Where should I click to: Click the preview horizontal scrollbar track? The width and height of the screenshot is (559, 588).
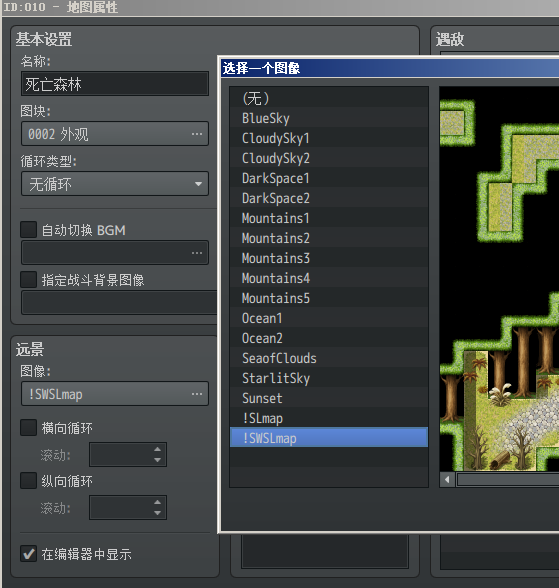click(x=507, y=480)
